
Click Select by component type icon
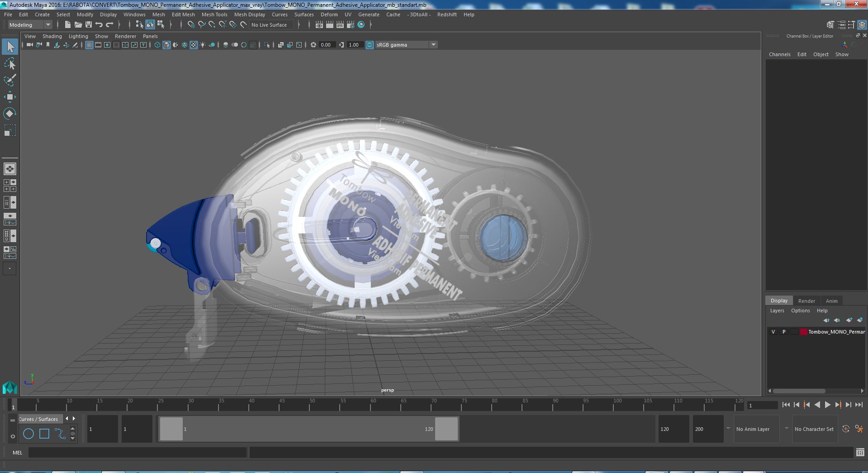(161, 25)
